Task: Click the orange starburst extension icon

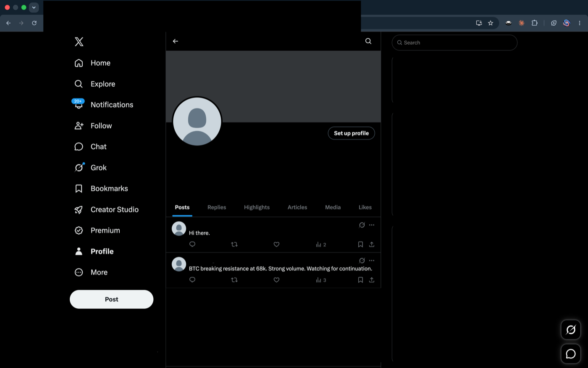Action: pyautogui.click(x=522, y=23)
